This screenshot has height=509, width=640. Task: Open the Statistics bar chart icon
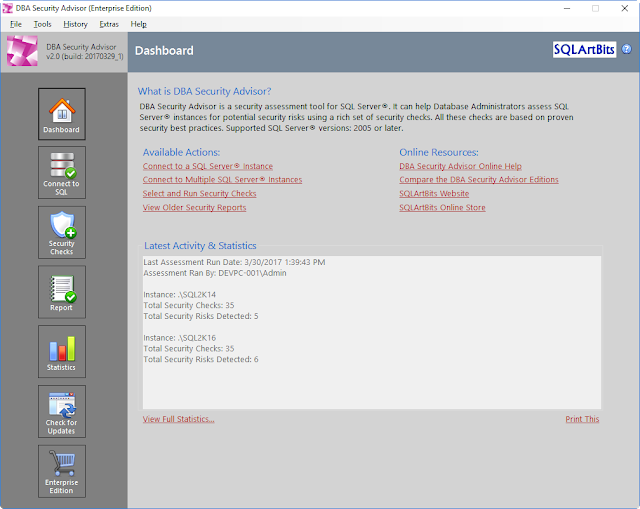pyautogui.click(x=62, y=351)
